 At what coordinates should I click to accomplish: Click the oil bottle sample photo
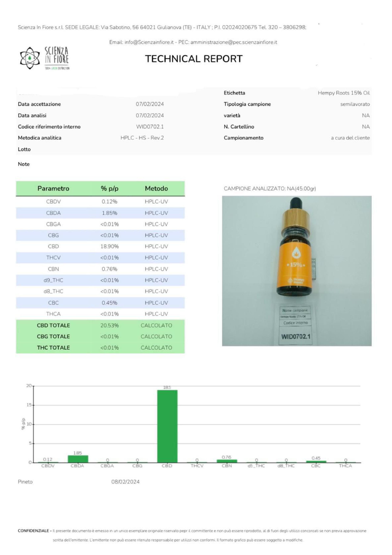pyautogui.click(x=297, y=271)
